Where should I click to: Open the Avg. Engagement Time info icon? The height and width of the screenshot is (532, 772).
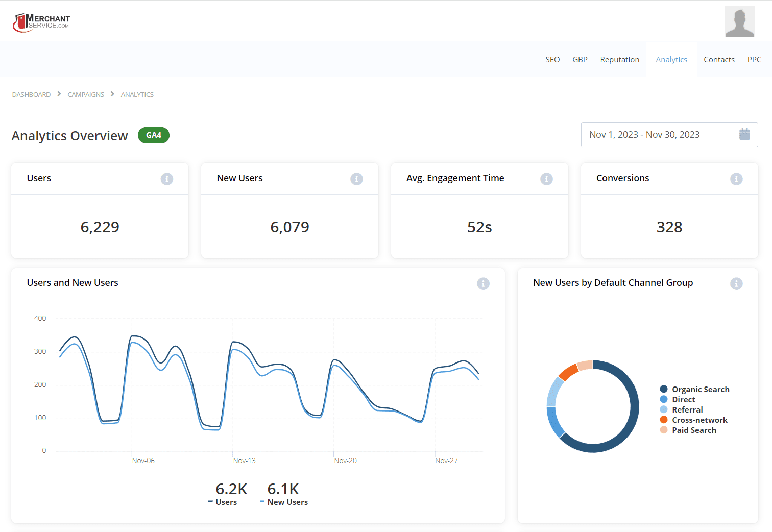click(x=546, y=179)
